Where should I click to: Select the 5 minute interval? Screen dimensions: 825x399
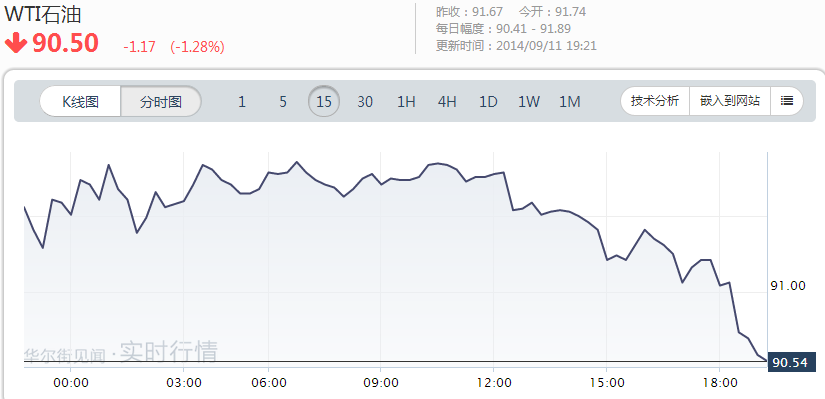(283, 102)
